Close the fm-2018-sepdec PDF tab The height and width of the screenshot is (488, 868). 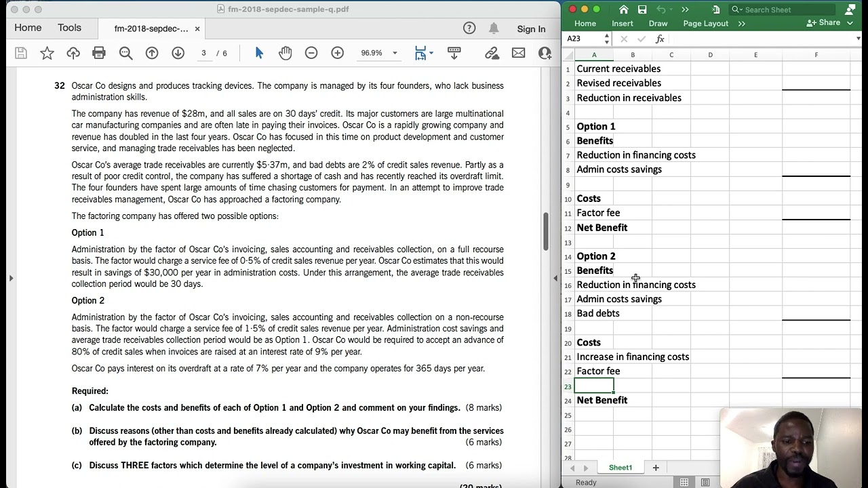197,28
